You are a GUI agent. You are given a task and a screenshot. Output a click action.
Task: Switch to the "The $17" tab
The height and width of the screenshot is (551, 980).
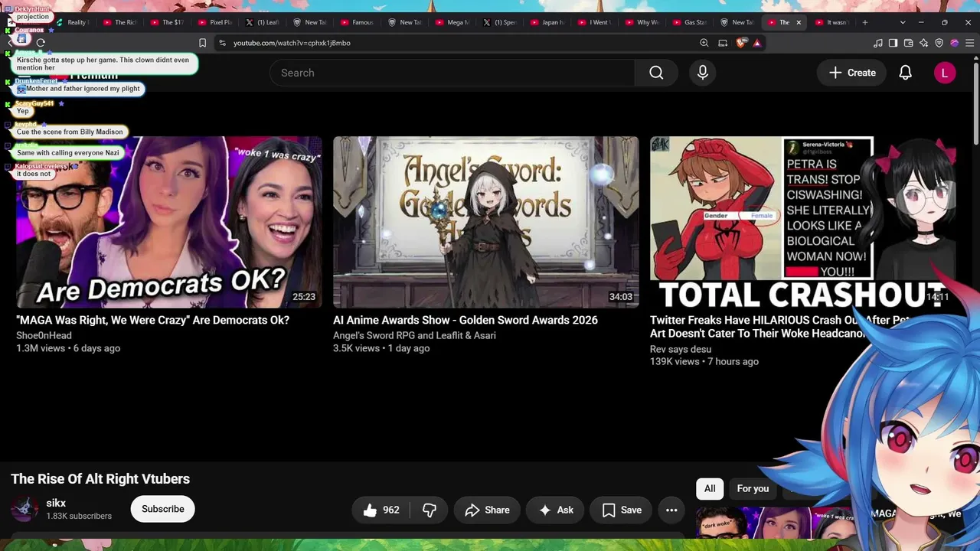(168, 22)
